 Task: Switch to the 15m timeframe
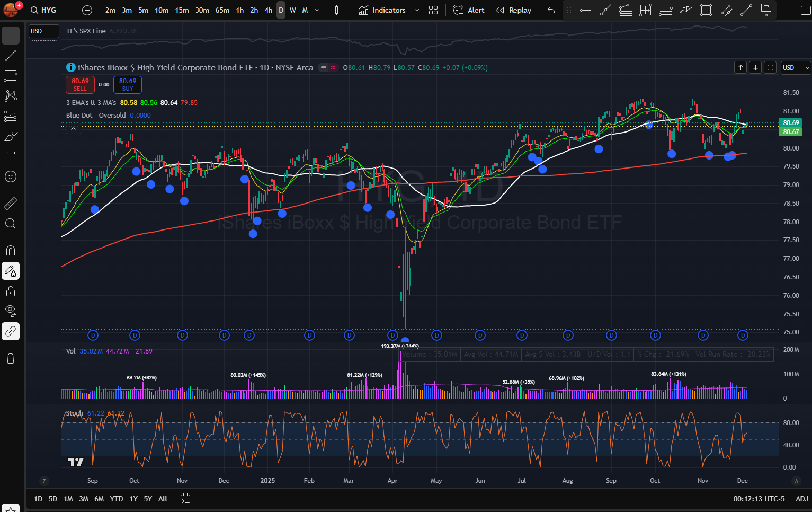[x=182, y=10]
